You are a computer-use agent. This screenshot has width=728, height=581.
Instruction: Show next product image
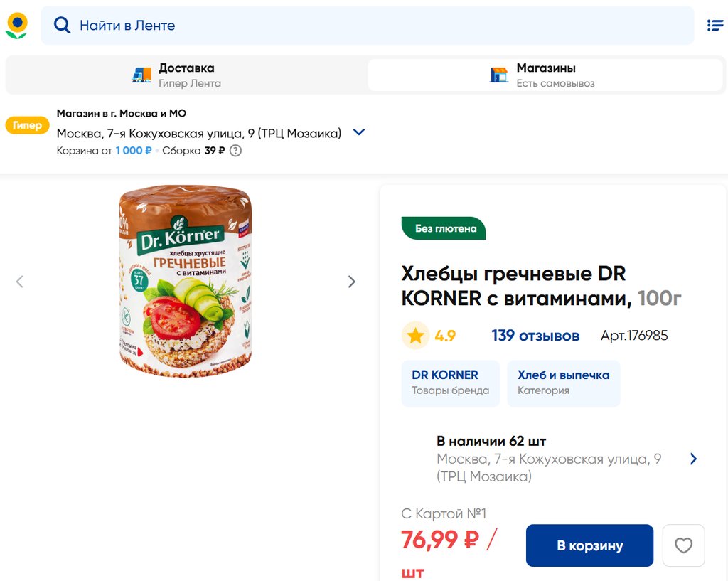(x=351, y=282)
